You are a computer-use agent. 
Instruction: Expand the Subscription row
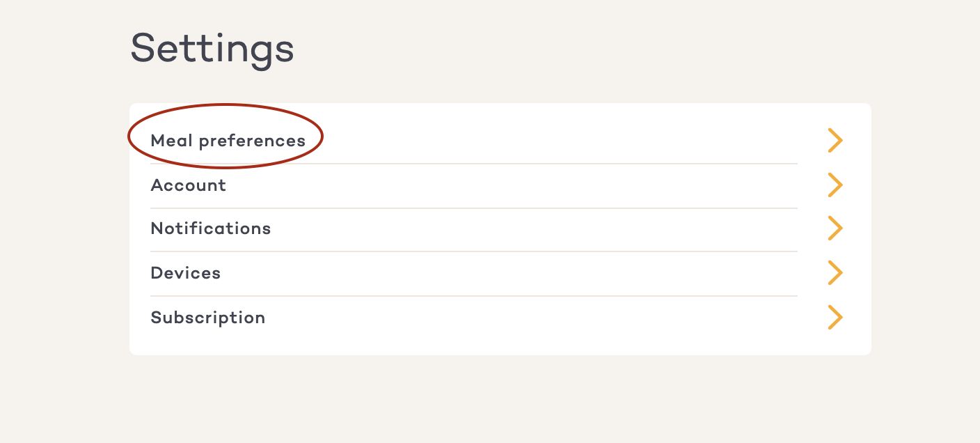473,318
